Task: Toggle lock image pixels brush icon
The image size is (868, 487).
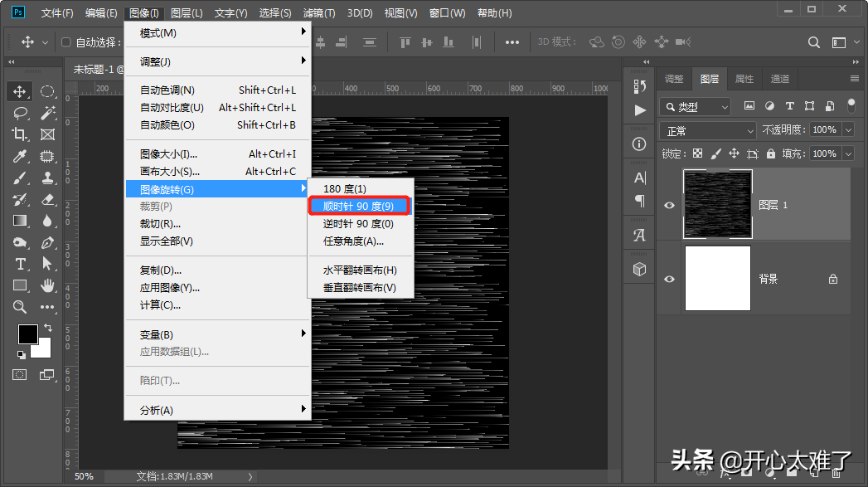Action: click(x=715, y=153)
